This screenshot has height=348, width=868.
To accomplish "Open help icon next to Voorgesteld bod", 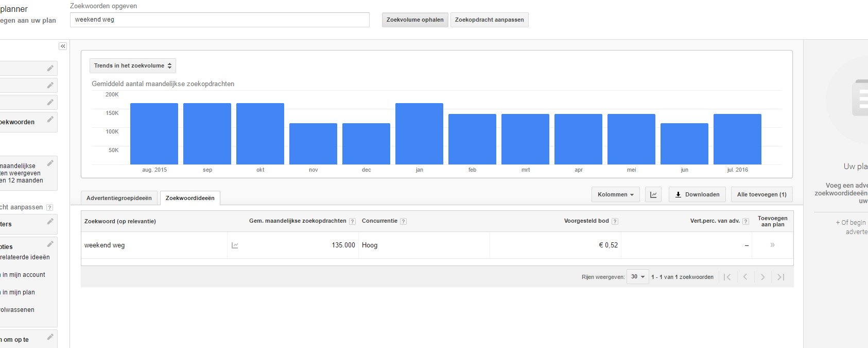I will (x=615, y=221).
